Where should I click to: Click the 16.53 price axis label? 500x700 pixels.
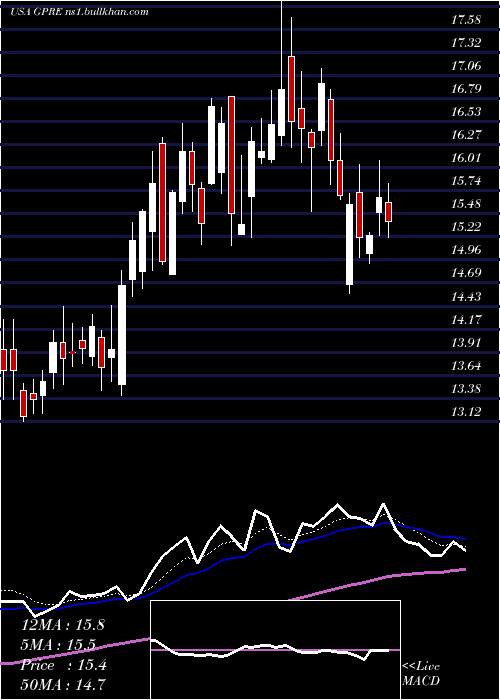click(x=467, y=112)
